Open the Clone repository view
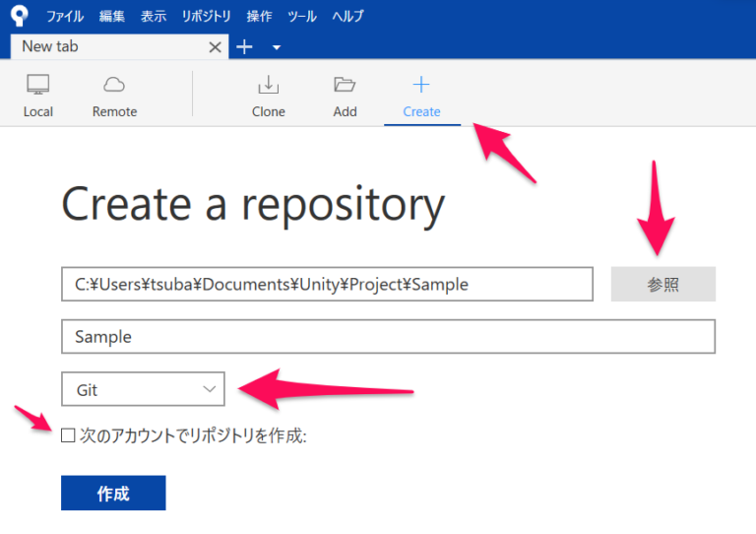 pos(268,96)
